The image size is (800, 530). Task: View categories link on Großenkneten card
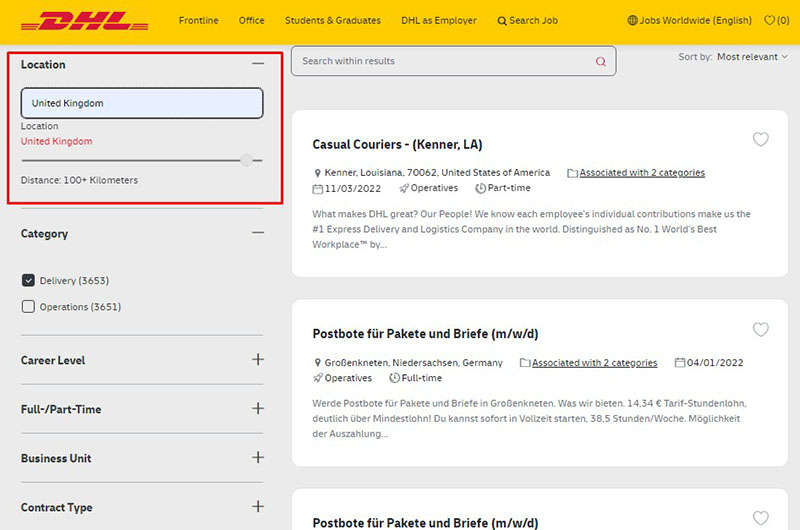tap(594, 363)
